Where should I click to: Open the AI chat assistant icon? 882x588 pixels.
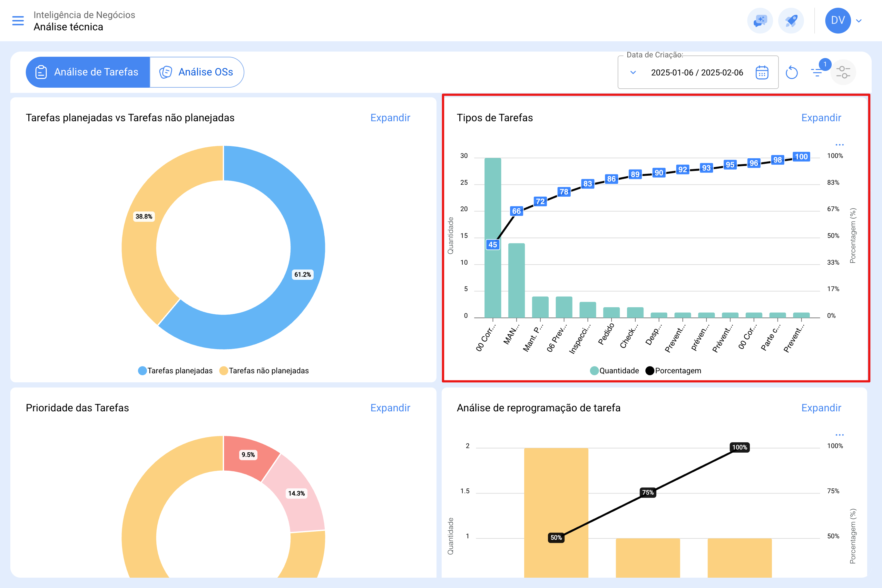pos(760,21)
